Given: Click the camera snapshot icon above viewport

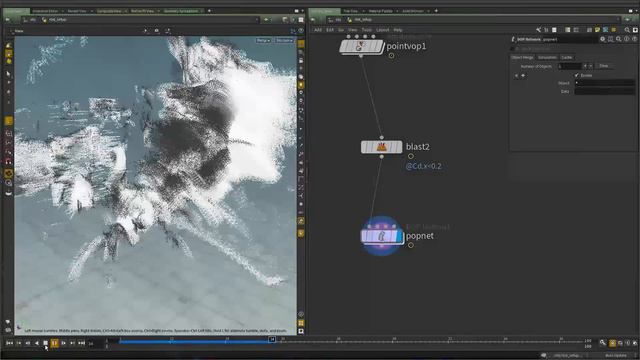Looking at the screenshot, I should point(156,31).
